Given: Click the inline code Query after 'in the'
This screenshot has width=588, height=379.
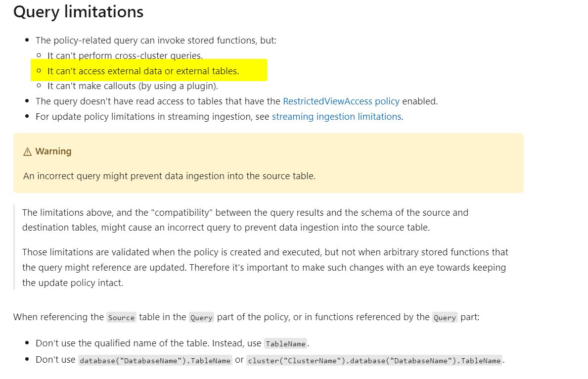Looking at the screenshot, I should [201, 318].
